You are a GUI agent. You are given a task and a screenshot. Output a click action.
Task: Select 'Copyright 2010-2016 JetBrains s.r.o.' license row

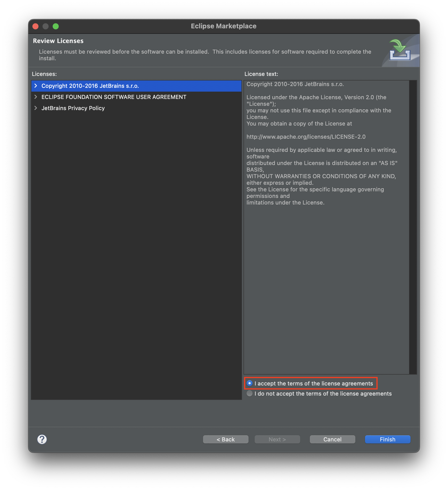pyautogui.click(x=136, y=86)
